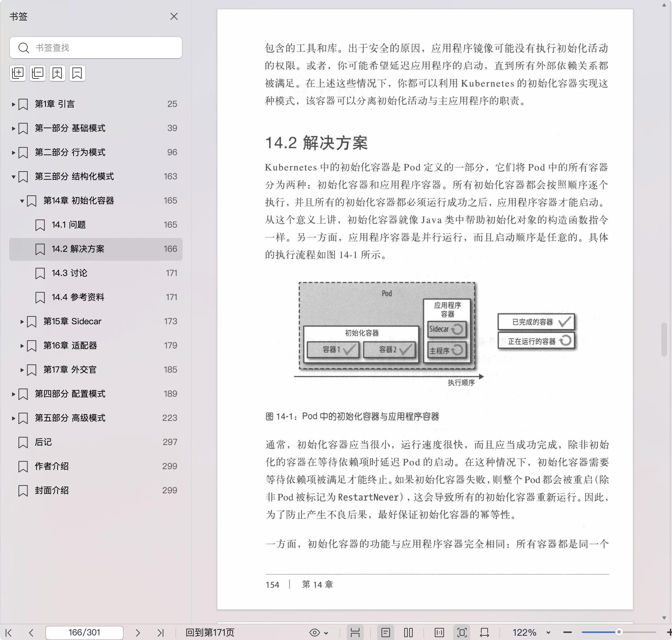Click the add bookmark icon

tap(58, 73)
